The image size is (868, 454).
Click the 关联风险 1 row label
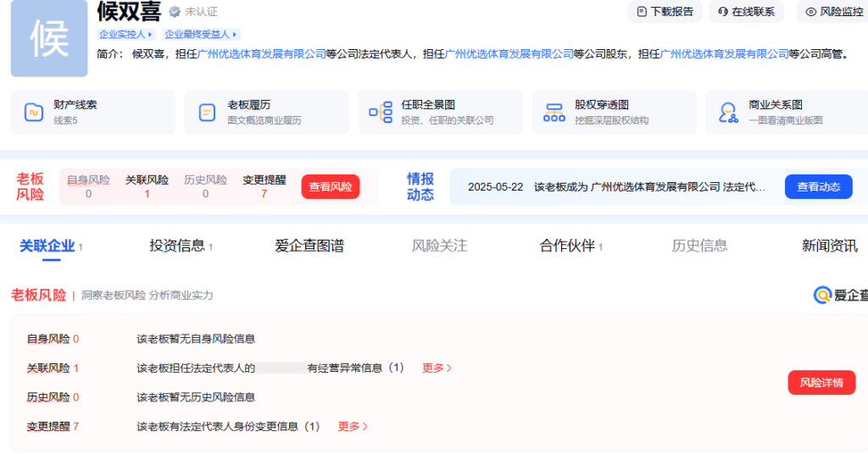point(53,368)
